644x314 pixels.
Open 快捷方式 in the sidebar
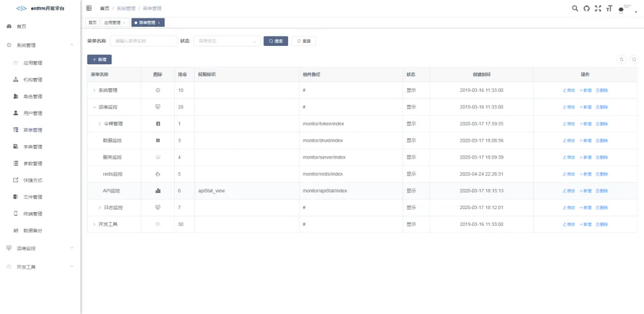click(40, 180)
